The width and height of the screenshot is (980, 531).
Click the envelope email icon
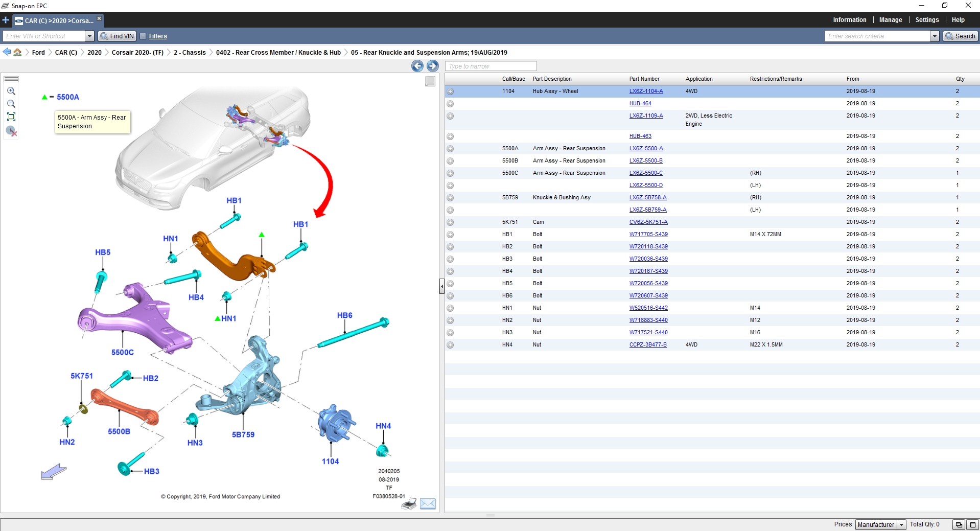point(428,504)
